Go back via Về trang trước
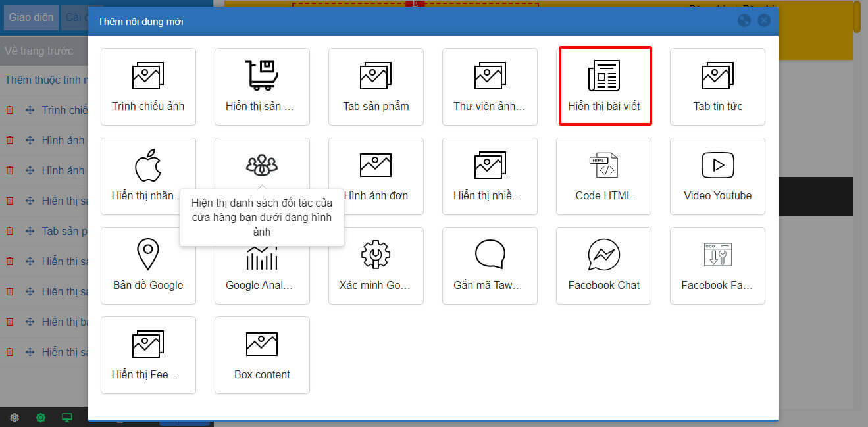 [39, 51]
